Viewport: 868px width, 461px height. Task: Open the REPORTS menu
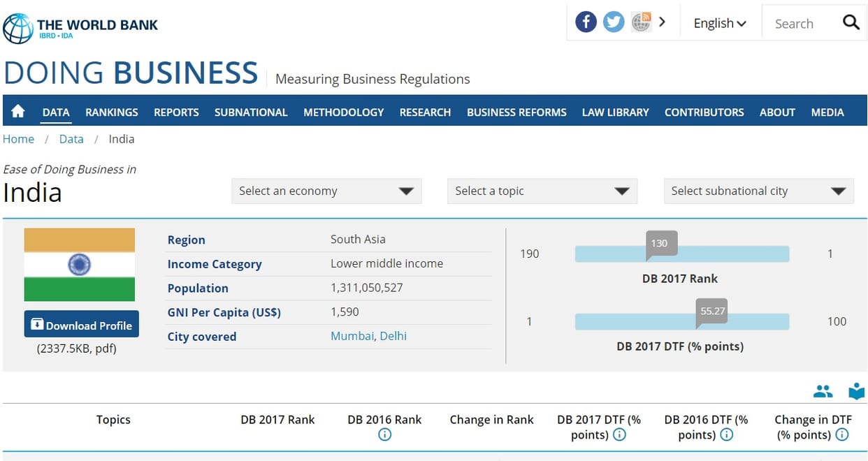point(176,112)
